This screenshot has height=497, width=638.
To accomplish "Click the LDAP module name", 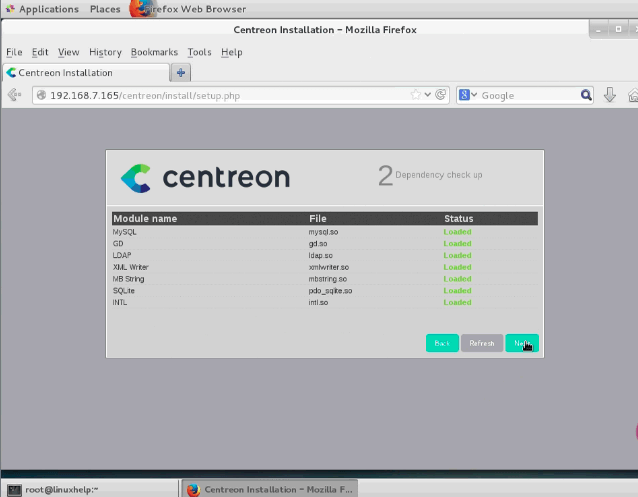I will pyautogui.click(x=122, y=255).
